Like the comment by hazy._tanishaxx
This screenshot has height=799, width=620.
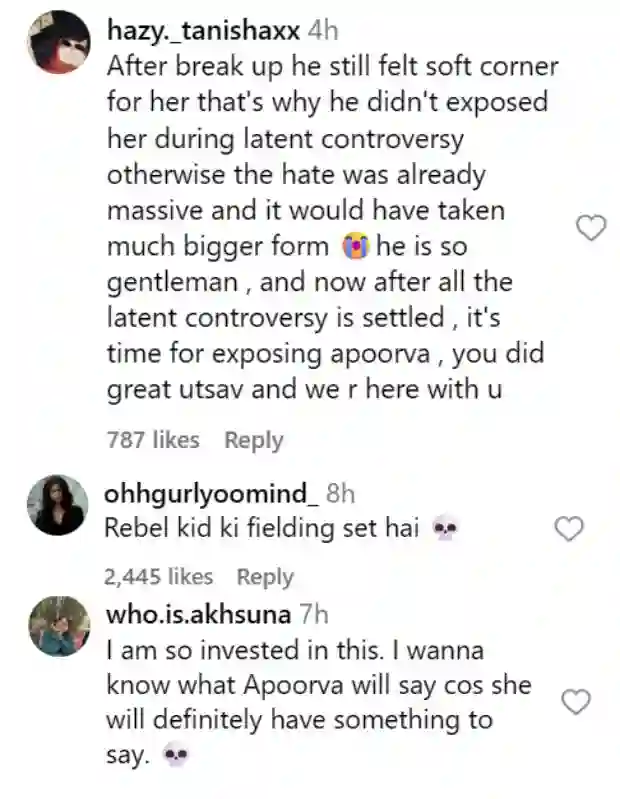point(592,229)
